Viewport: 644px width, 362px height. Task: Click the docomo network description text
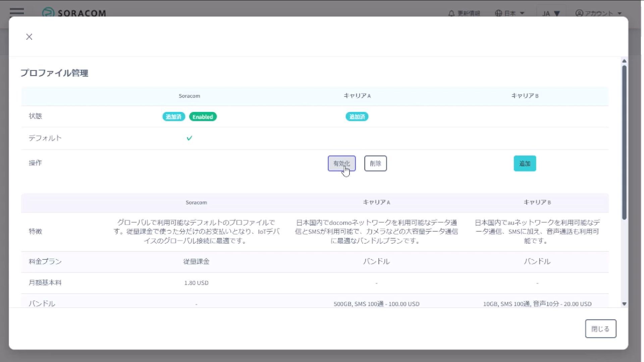tap(376, 232)
